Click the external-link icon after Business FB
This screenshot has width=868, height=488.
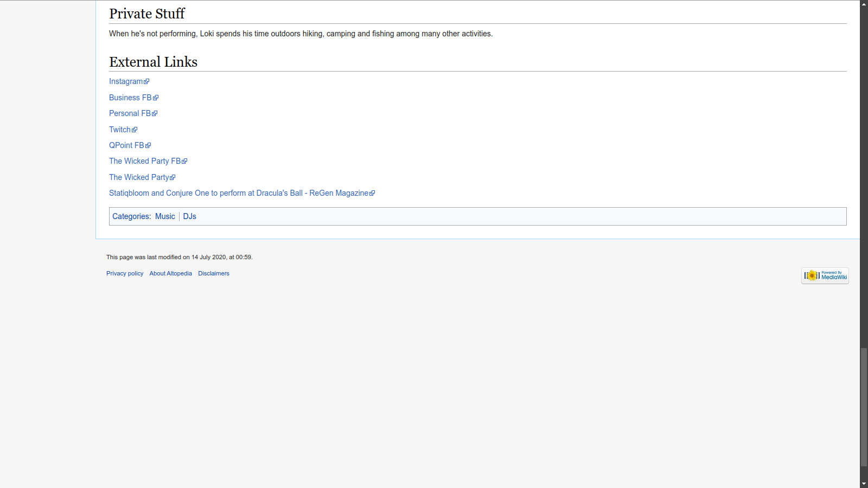pos(156,98)
